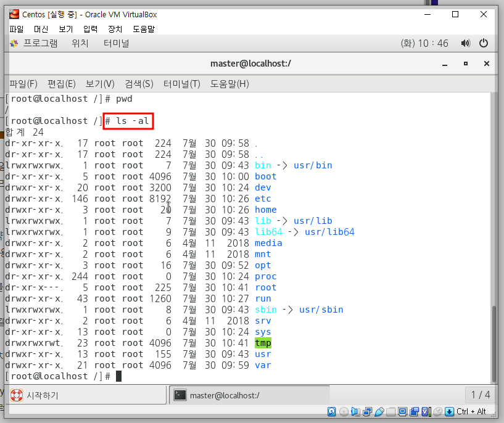Maximize the master@localhost terminal window
Screen dimensions: 504x423
(465, 64)
